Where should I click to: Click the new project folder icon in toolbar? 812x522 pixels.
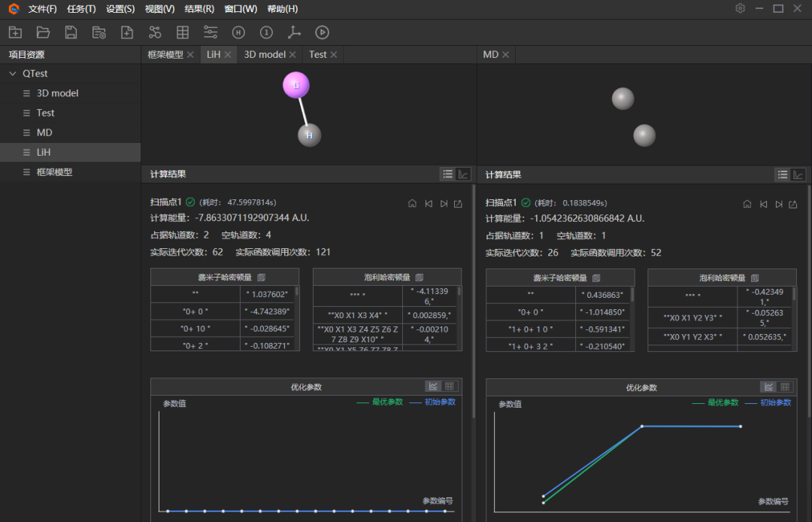[x=15, y=32]
